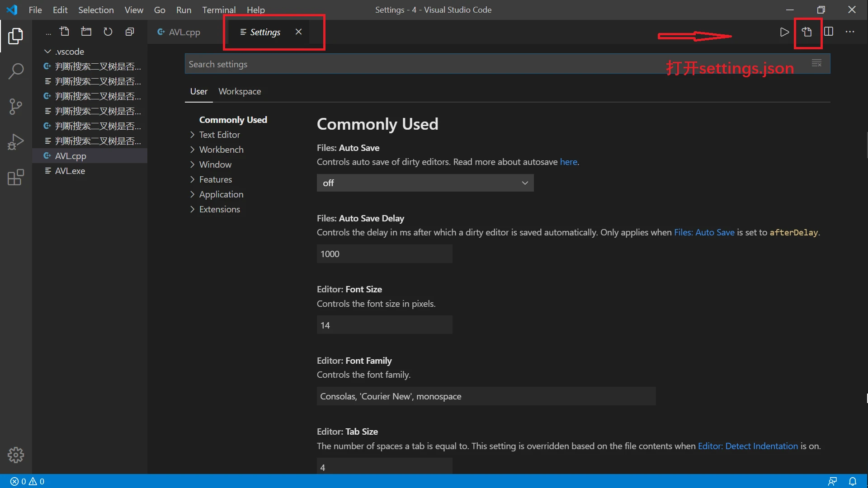Open the Files Auto Save dropdown

click(425, 183)
